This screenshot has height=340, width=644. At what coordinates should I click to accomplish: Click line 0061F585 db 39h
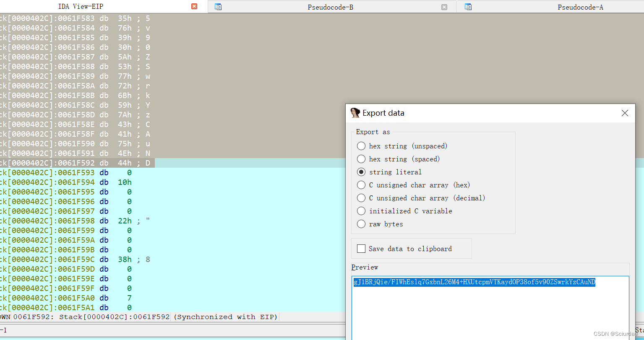75,38
